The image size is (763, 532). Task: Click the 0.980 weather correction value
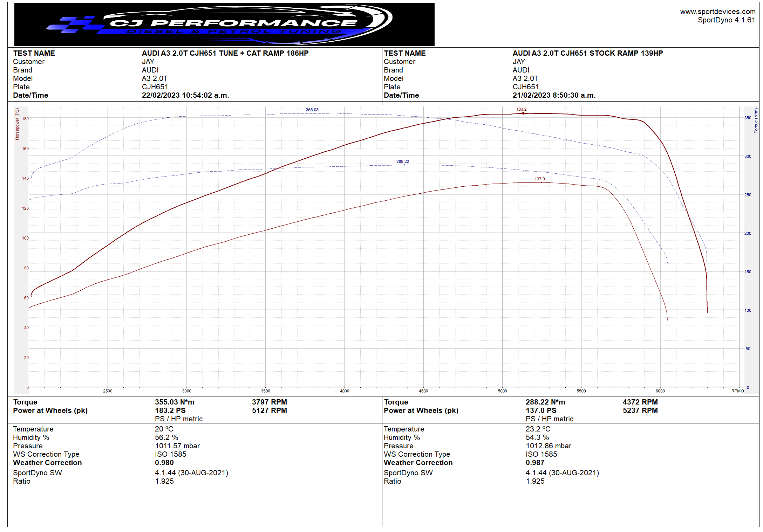pos(164,463)
